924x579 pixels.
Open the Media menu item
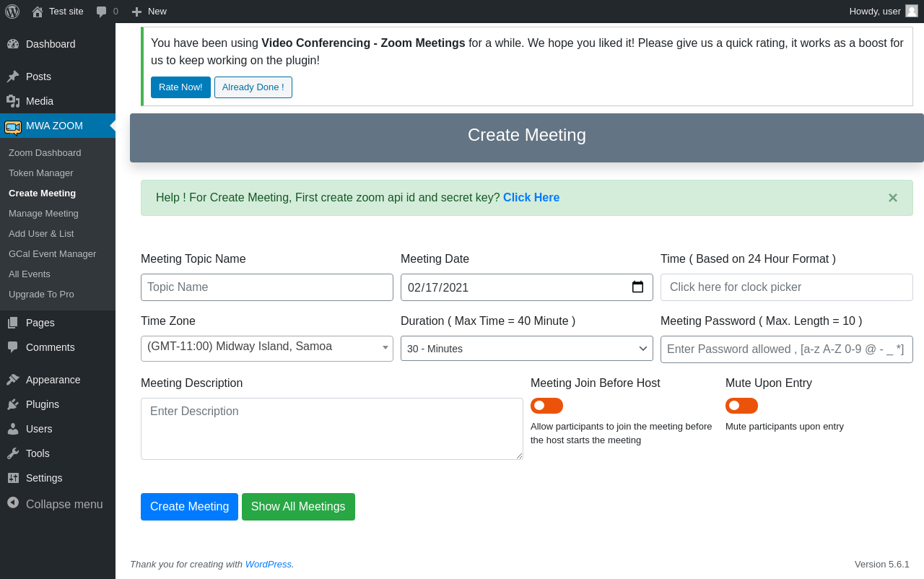click(58, 101)
